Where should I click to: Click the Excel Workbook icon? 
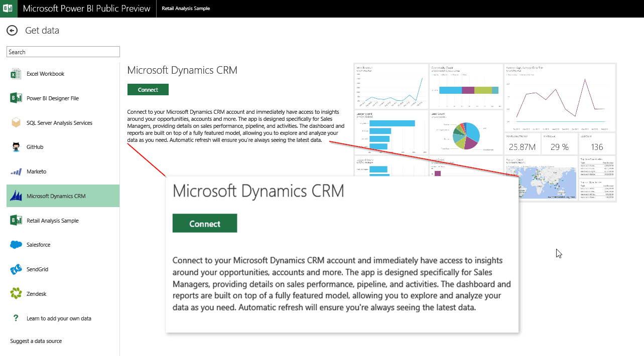(x=16, y=74)
